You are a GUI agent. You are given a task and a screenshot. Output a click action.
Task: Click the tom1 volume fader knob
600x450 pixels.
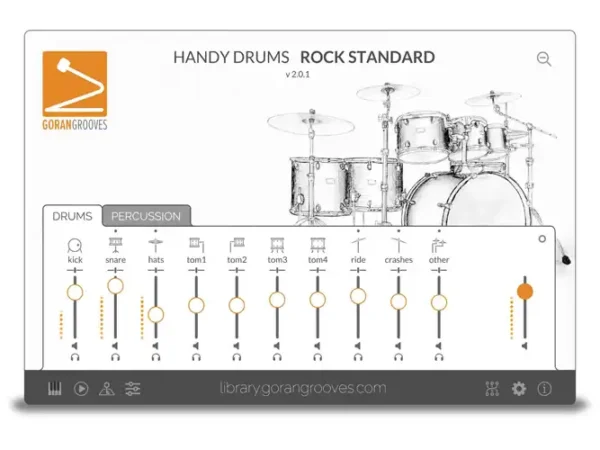coord(196,305)
